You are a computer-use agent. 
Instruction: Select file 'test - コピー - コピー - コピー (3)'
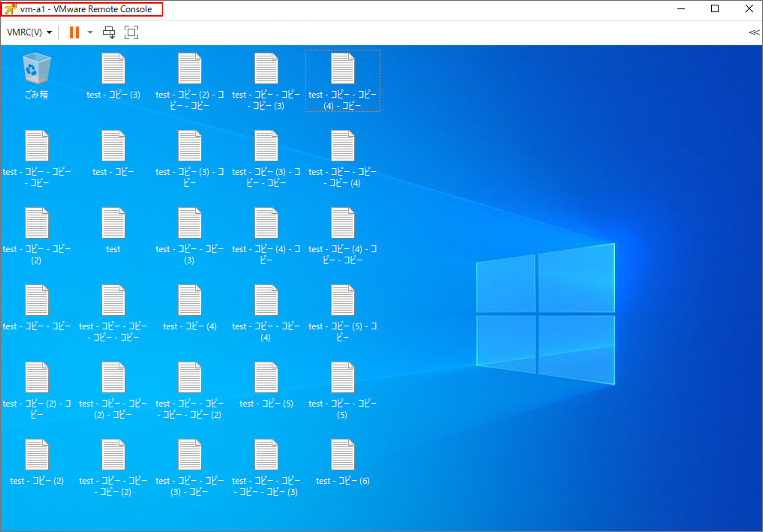[266, 81]
